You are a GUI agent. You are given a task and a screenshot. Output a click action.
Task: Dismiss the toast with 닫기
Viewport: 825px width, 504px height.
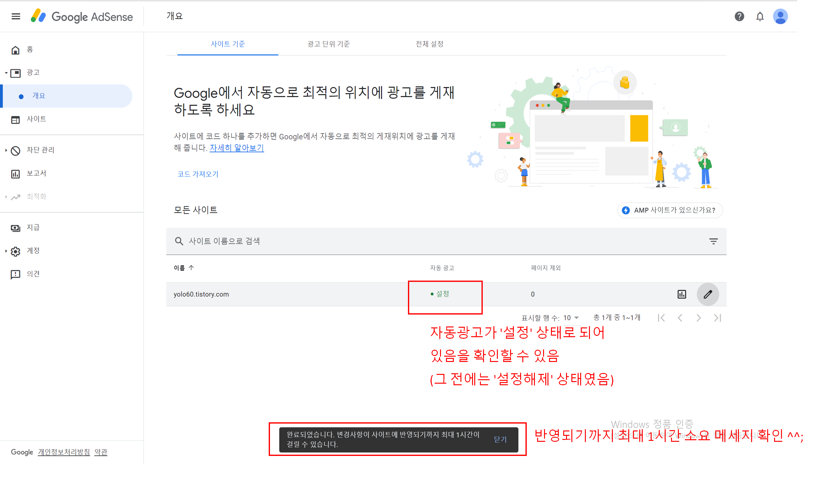500,440
